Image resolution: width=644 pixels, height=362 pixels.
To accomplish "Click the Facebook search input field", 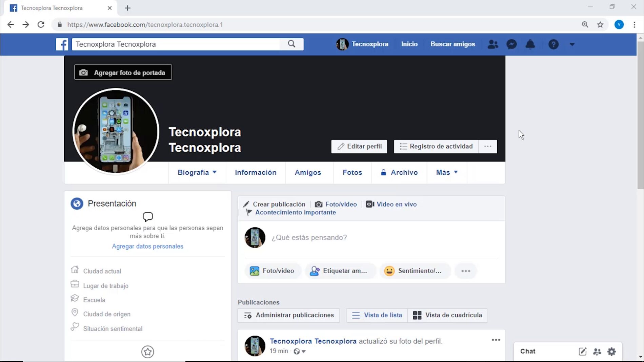I will click(x=176, y=44).
